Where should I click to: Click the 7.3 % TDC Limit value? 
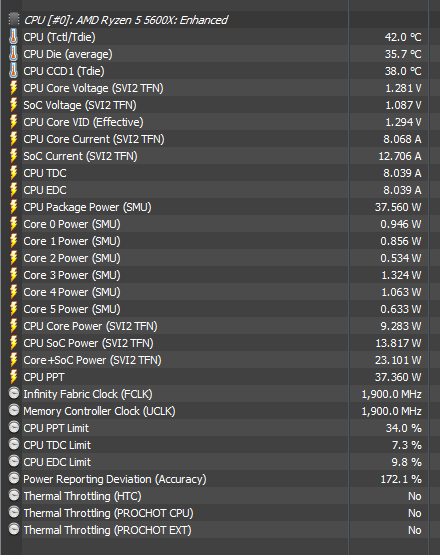[407, 445]
